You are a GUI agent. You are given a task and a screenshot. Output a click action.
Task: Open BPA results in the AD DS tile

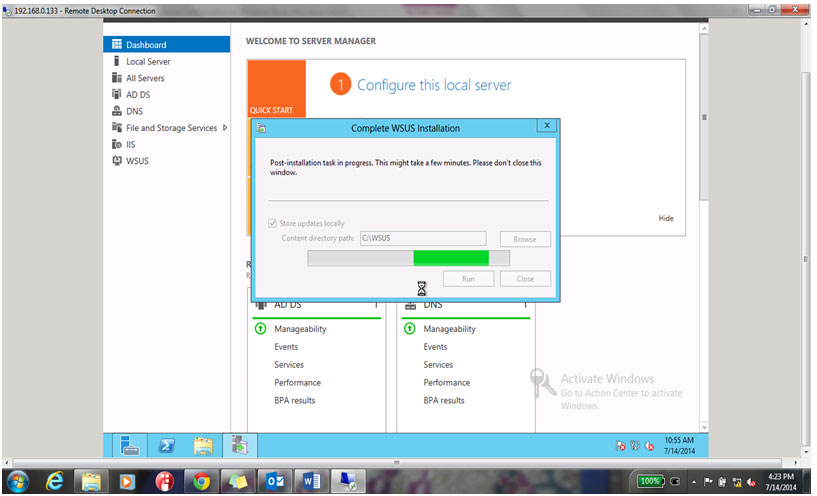(294, 401)
